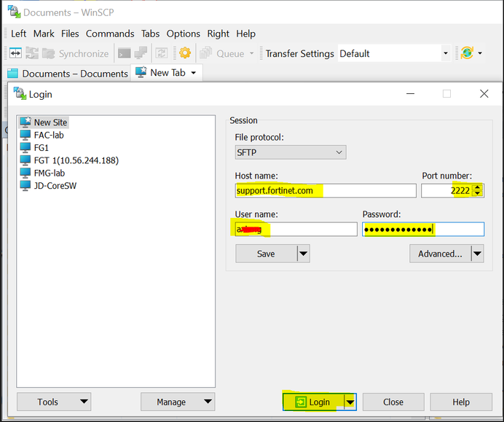Image resolution: width=504 pixels, height=422 pixels.
Task: Click the Host name input field
Action: pyautogui.click(x=326, y=191)
